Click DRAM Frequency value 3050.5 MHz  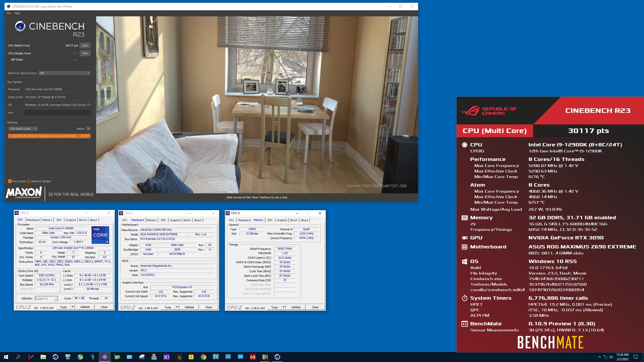pyautogui.click(x=285, y=249)
